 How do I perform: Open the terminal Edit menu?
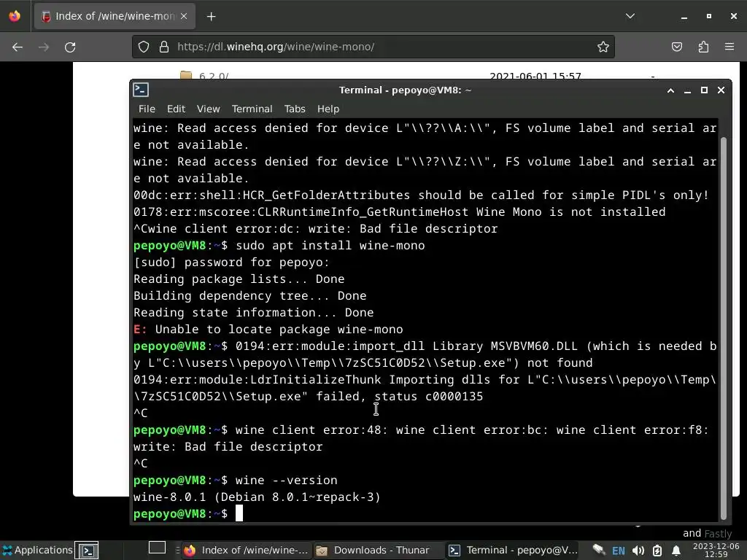click(176, 109)
